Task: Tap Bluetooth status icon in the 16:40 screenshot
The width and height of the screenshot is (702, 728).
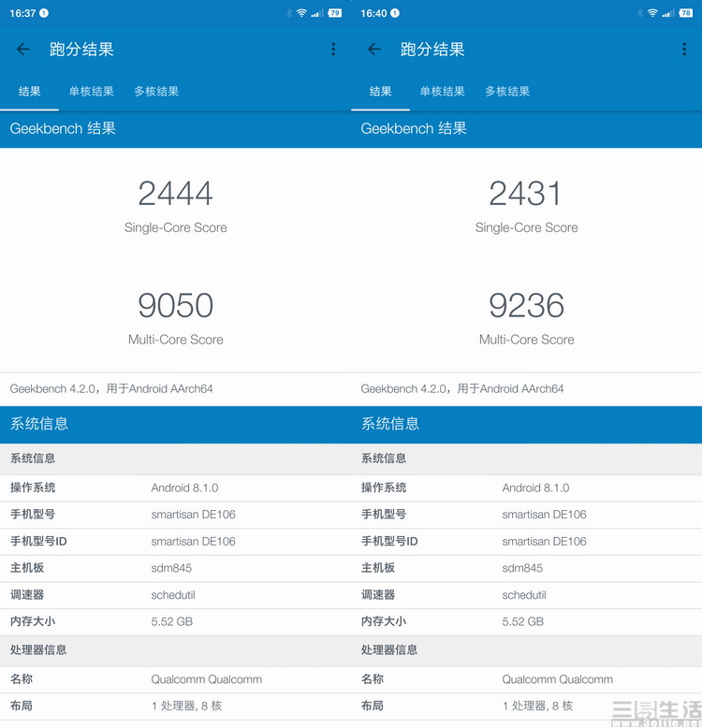Action: pos(639,13)
